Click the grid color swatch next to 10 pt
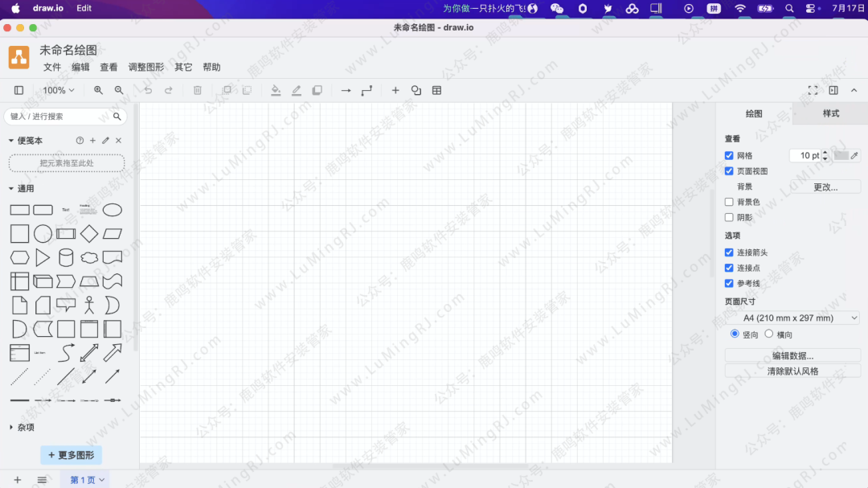This screenshot has height=488, width=868. (841, 155)
